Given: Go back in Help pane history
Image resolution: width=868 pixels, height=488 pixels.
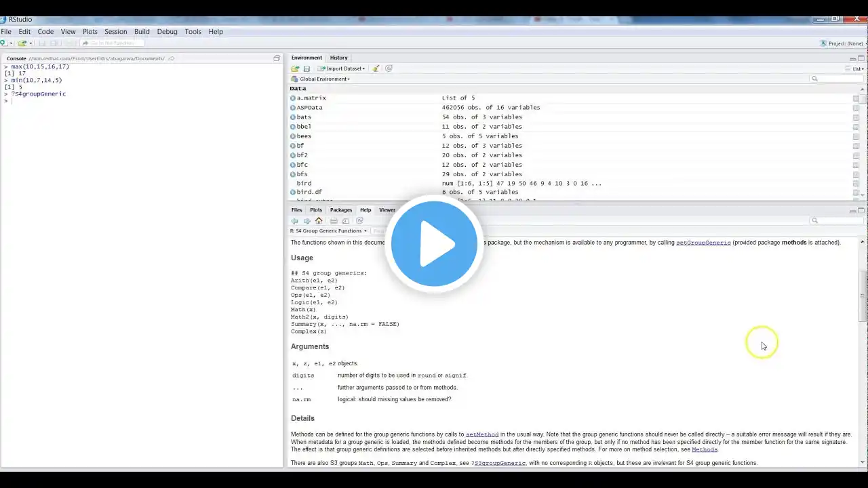Looking at the screenshot, I should point(295,221).
